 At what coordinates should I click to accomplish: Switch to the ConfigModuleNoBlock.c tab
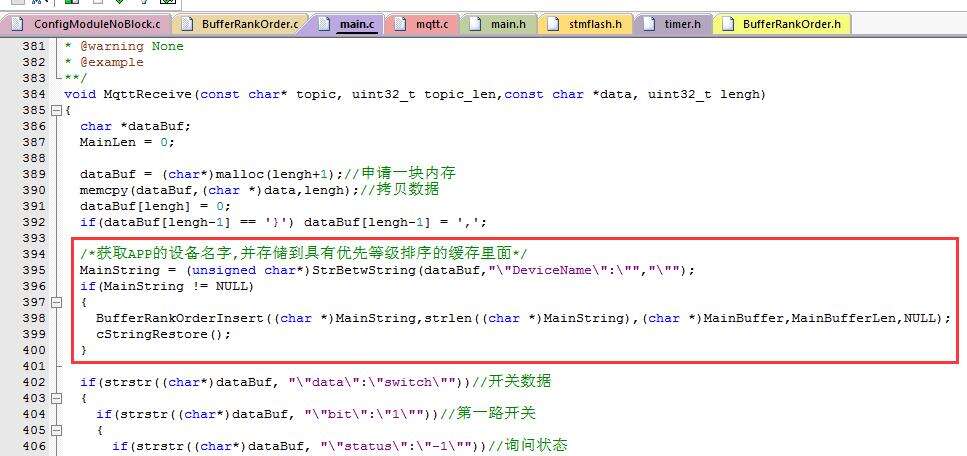coord(84,25)
